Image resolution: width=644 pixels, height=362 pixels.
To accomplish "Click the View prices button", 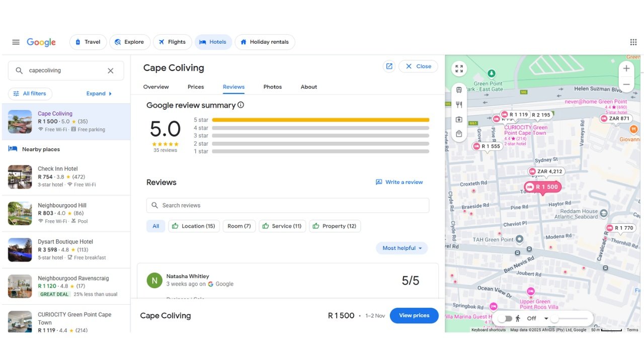I will click(414, 316).
